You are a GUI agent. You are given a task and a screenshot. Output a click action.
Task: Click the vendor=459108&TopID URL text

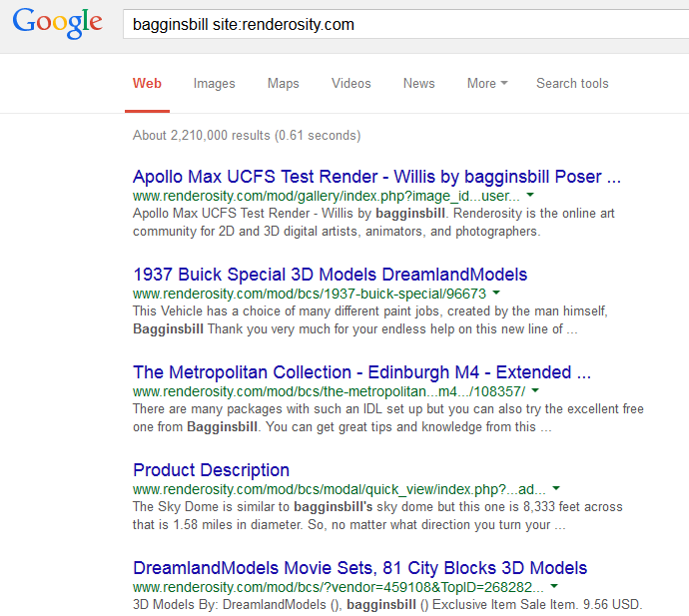(x=339, y=588)
